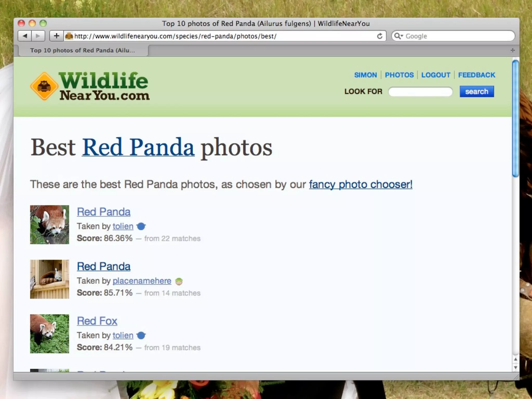Click the add bookmark plus button
The image size is (532, 399).
56,36
